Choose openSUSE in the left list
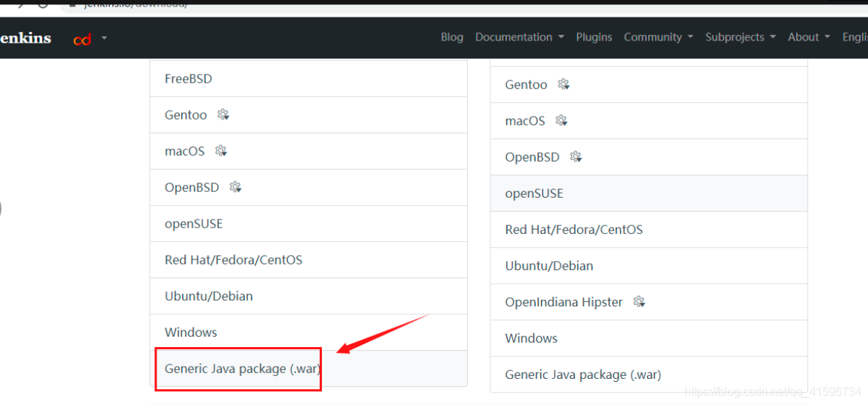868x405 pixels. [x=308, y=224]
